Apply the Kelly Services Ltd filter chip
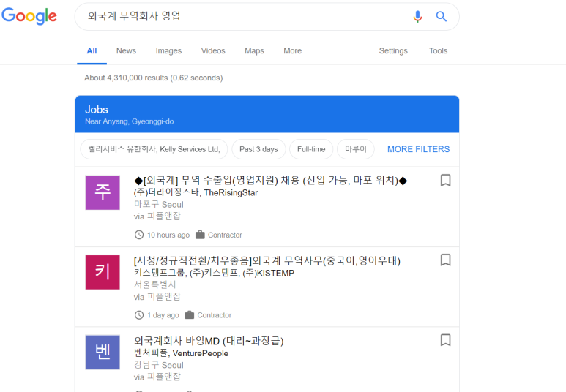566x392 pixels. point(154,149)
